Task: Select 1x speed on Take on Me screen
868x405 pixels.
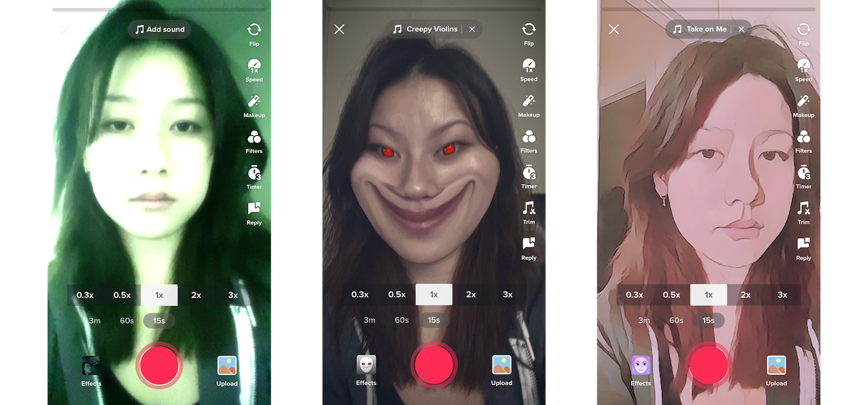Action: 709,295
